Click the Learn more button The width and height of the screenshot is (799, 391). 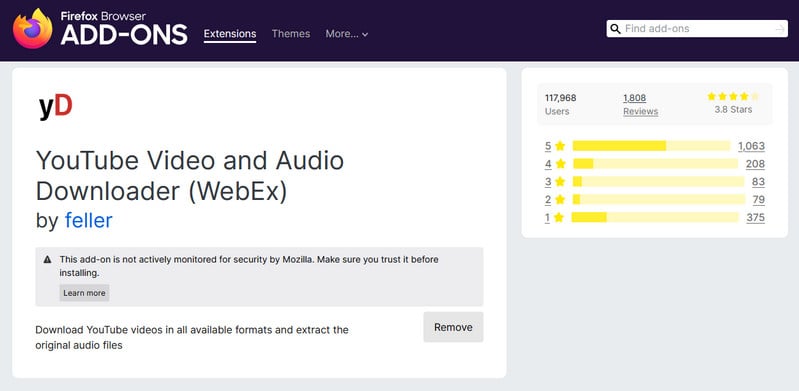(84, 293)
